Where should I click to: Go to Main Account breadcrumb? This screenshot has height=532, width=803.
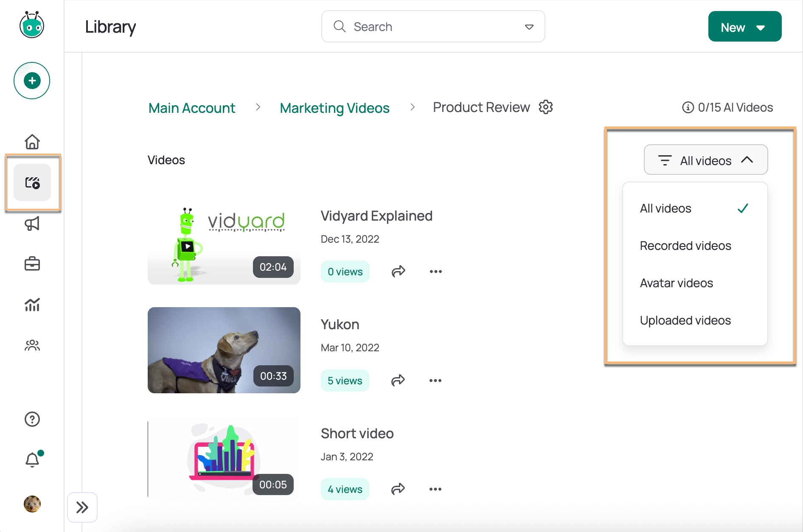tap(192, 108)
